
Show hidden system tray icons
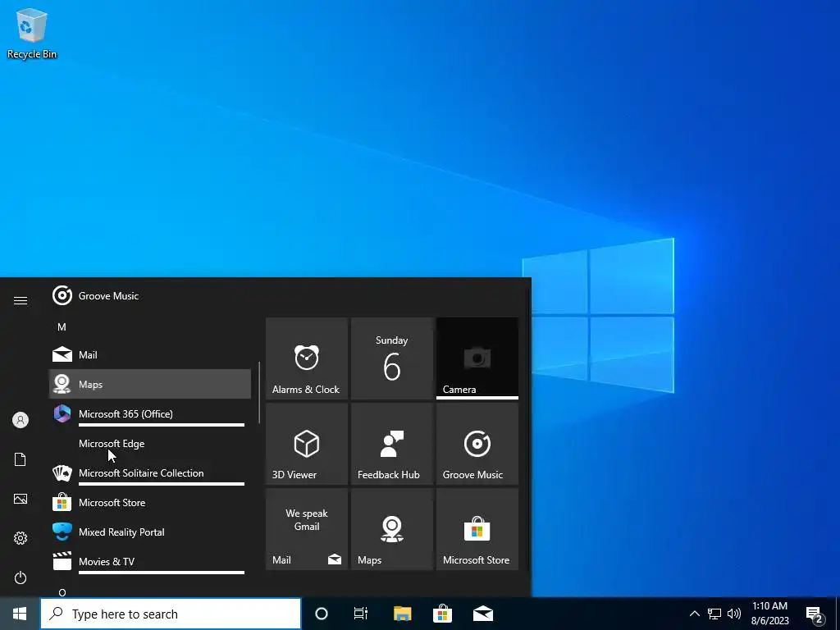(x=694, y=614)
